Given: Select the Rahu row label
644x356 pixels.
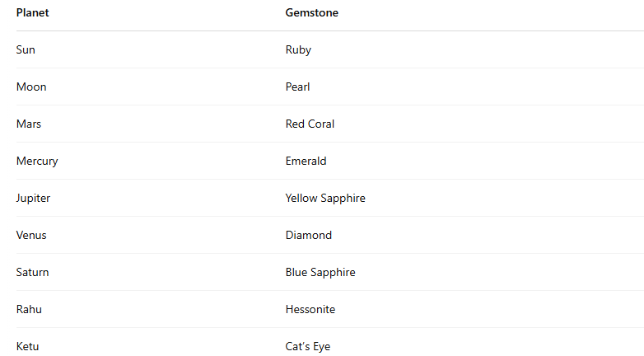Looking at the screenshot, I should click(x=29, y=310).
